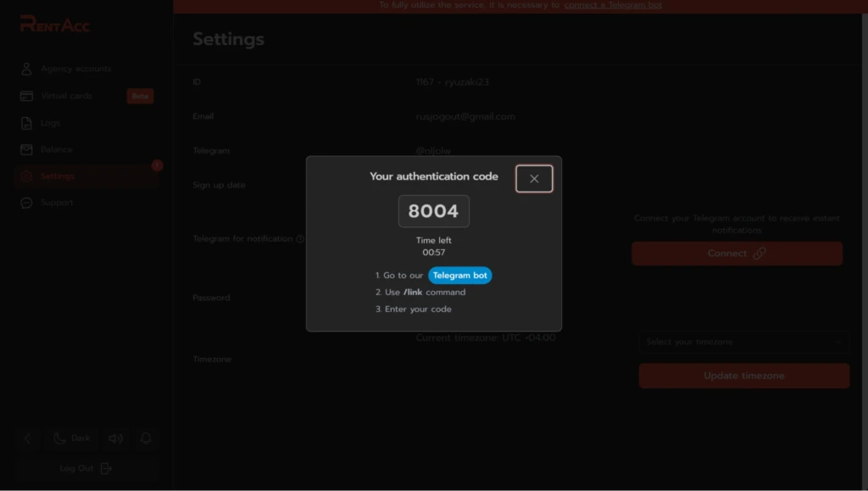868x491 pixels.
Task: Click the Balance wallet icon
Action: (x=26, y=149)
